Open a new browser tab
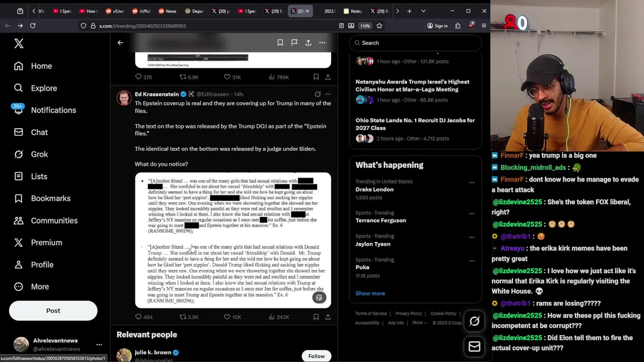This screenshot has height=362, width=644. coord(409,11)
